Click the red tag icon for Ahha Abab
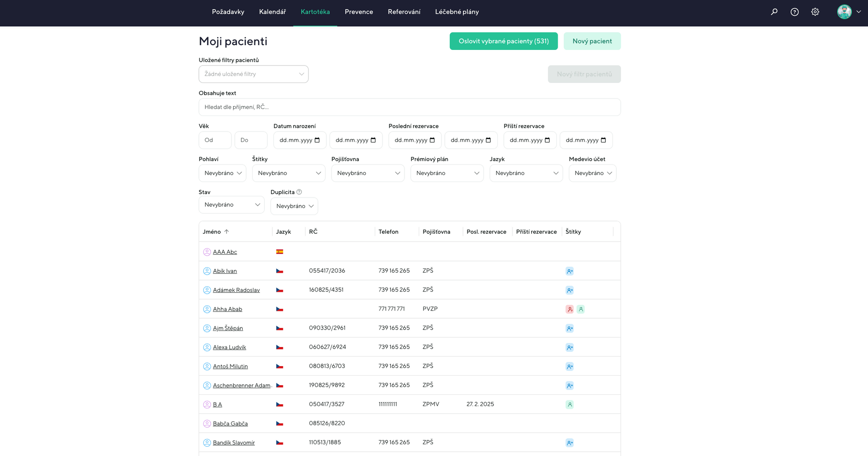The height and width of the screenshot is (456, 868). [569, 309]
